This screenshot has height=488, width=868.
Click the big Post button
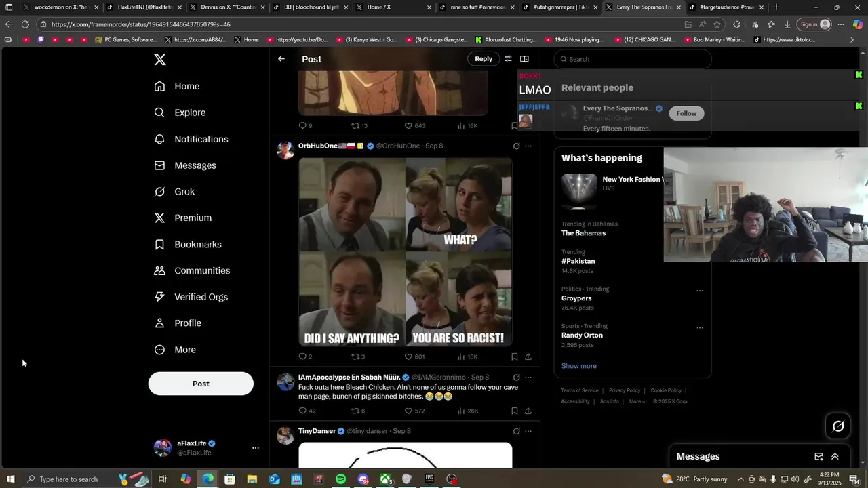(x=201, y=384)
